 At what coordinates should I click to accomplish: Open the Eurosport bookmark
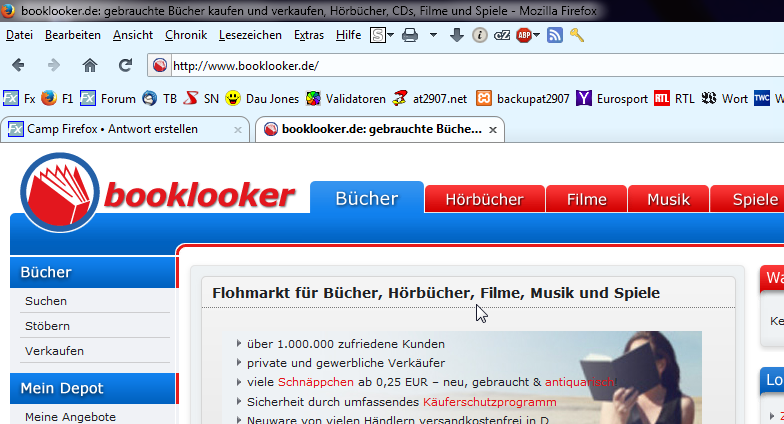point(612,98)
